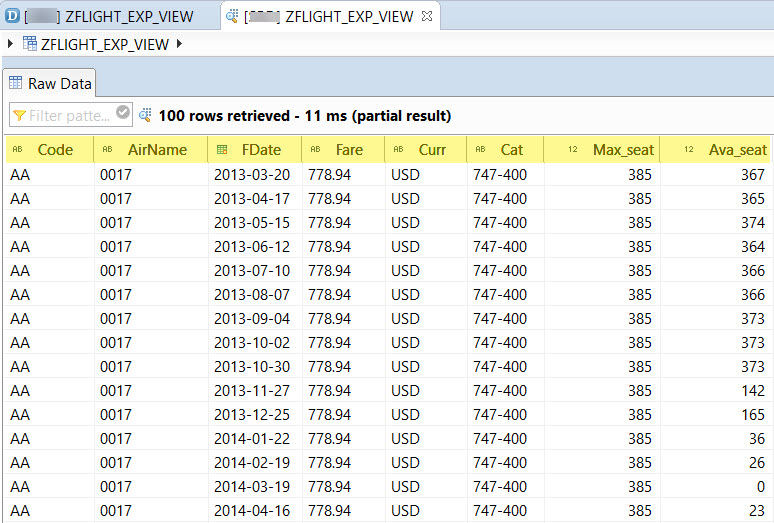Click the Ava_seat value 23
The width and height of the screenshot is (774, 523).
click(757, 511)
